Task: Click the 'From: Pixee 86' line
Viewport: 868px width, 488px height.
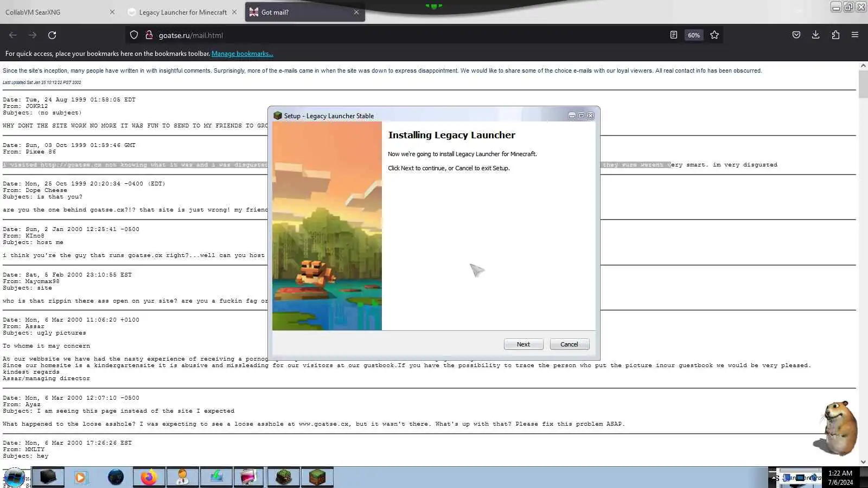Action: [29, 152]
